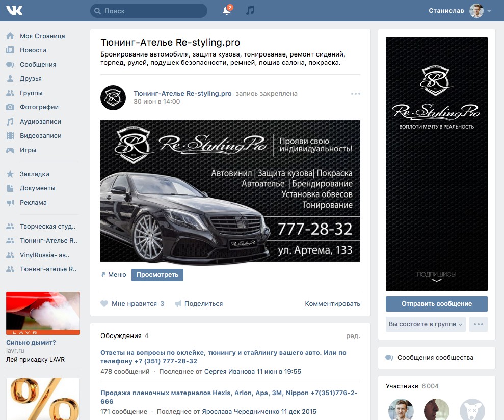Screen dimensions: 504x420
Task: Expand Вы состоите в группе dropdown
Action: click(426, 324)
